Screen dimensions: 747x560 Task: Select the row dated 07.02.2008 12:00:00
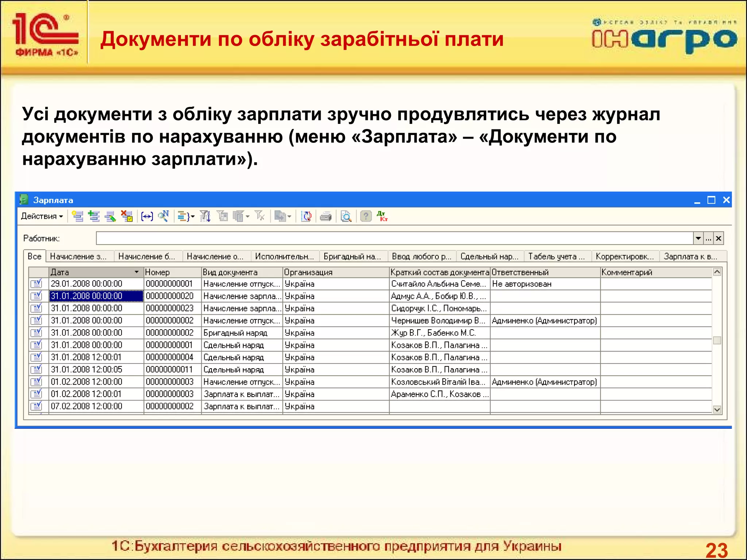(370, 407)
